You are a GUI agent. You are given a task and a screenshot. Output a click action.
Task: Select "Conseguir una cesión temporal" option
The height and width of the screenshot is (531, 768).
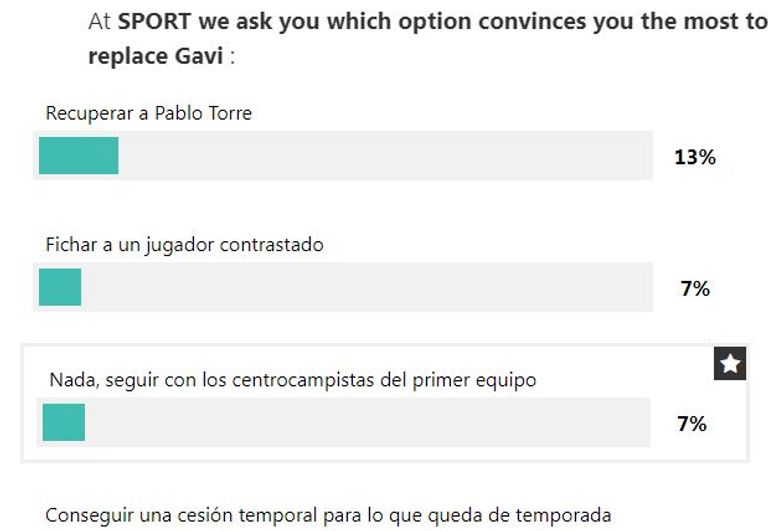pos(328,516)
